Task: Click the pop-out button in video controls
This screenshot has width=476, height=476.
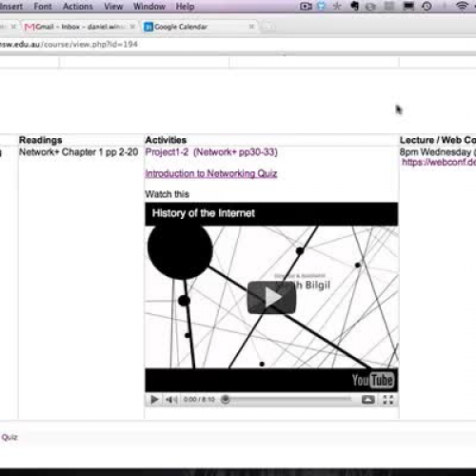Action: (x=368, y=400)
